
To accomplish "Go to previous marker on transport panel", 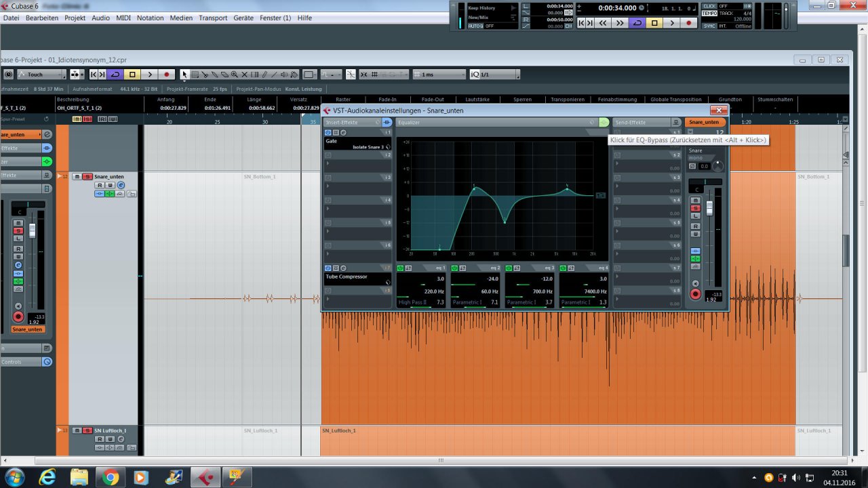I will 581,22.
